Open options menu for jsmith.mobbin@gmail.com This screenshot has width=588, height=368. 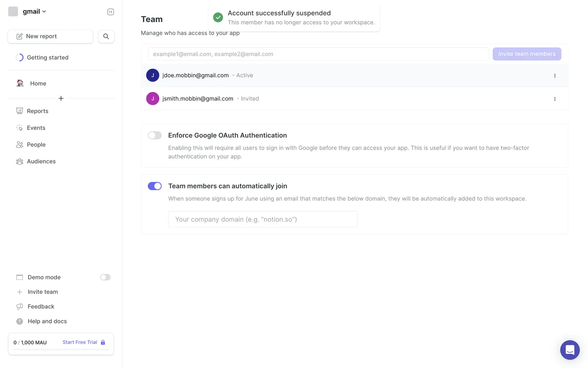pyautogui.click(x=555, y=99)
